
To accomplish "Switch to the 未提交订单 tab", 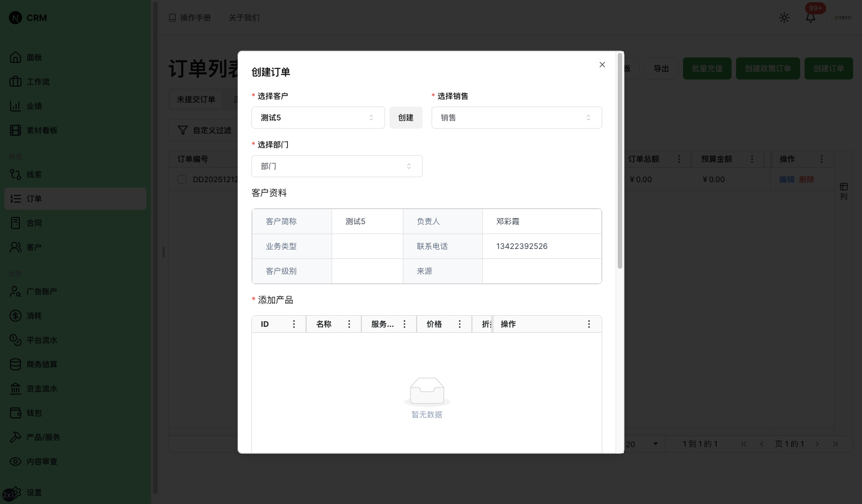I will point(196,99).
